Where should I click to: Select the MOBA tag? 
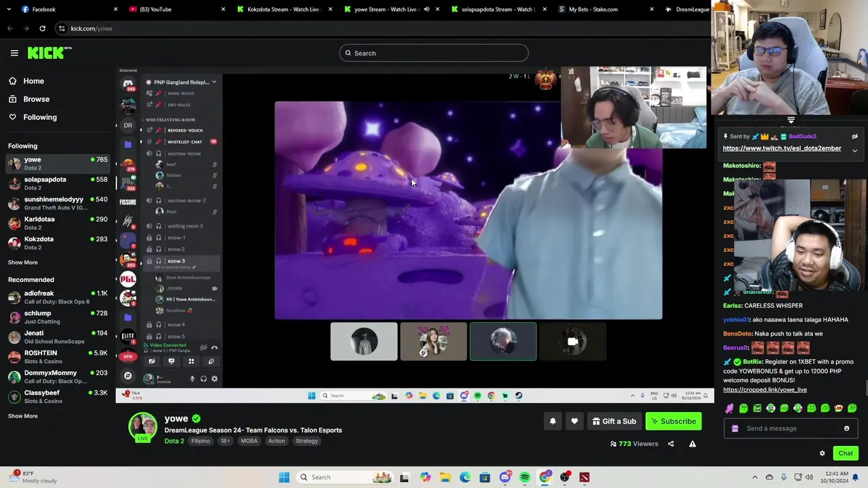249,441
